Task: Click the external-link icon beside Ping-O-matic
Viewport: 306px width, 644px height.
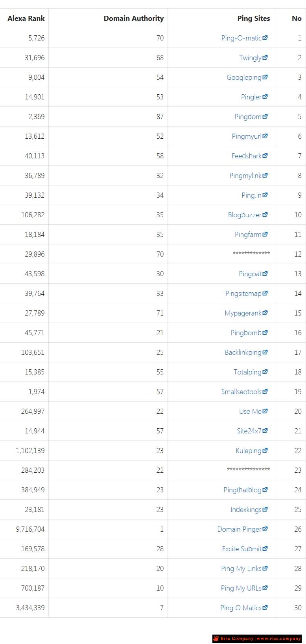Action: tap(265, 38)
